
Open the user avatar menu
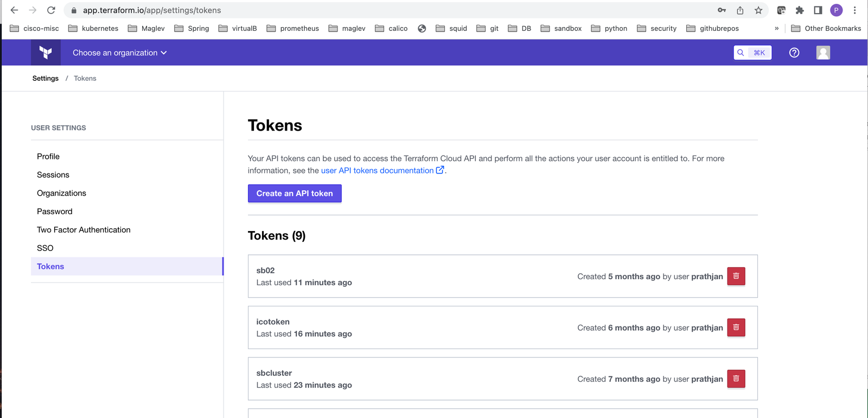(x=823, y=53)
